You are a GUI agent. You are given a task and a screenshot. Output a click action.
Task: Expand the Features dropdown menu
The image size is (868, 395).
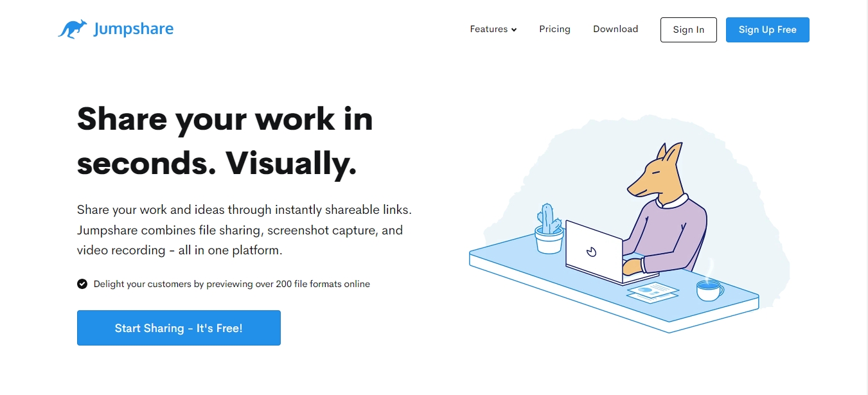pyautogui.click(x=493, y=29)
